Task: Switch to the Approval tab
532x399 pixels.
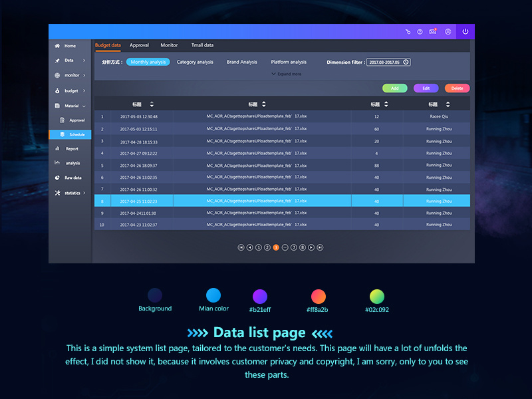Action: [139, 45]
